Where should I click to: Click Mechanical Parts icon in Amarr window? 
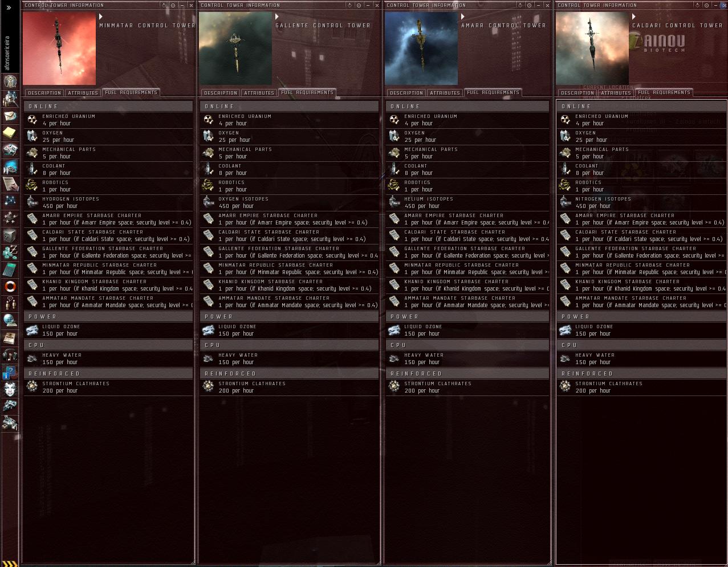pyautogui.click(x=394, y=153)
